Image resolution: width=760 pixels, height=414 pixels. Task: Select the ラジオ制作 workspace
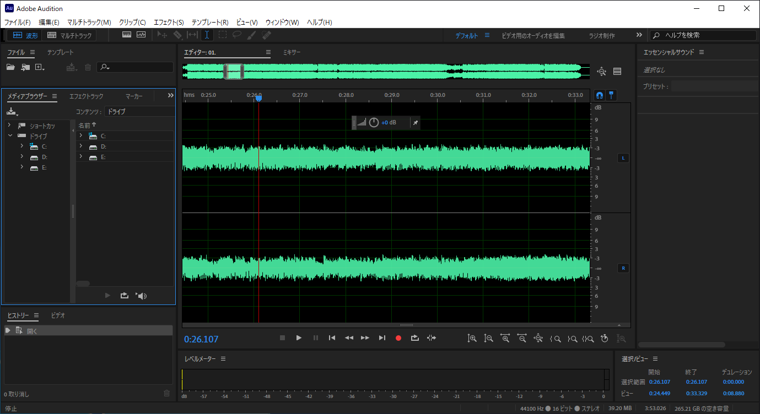click(602, 36)
